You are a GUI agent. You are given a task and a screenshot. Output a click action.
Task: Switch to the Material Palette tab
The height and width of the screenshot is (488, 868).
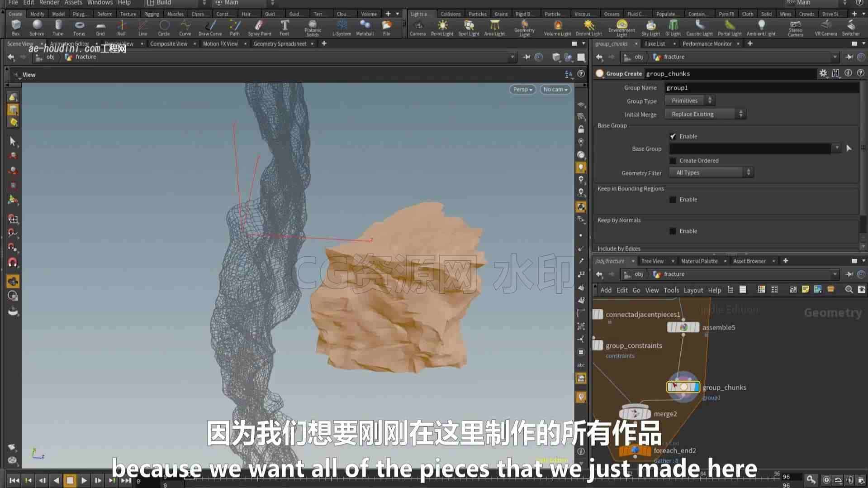click(x=699, y=261)
